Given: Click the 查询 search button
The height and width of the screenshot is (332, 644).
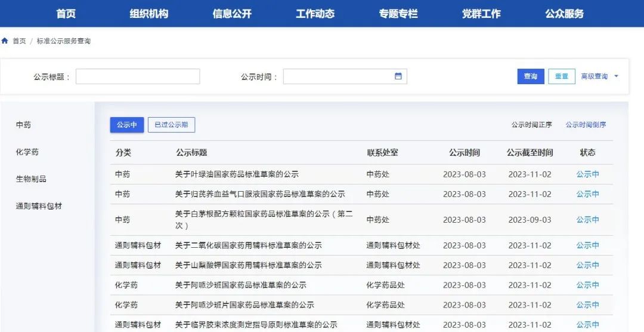Looking at the screenshot, I should (530, 76).
